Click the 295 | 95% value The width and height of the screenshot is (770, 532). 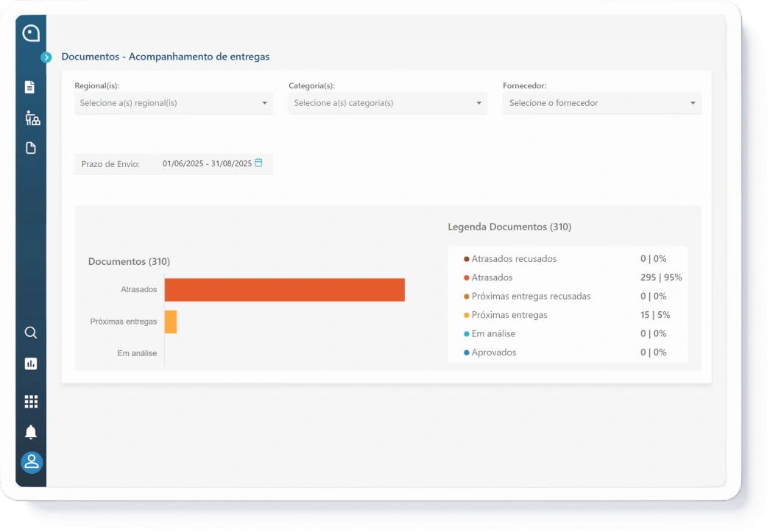click(661, 277)
